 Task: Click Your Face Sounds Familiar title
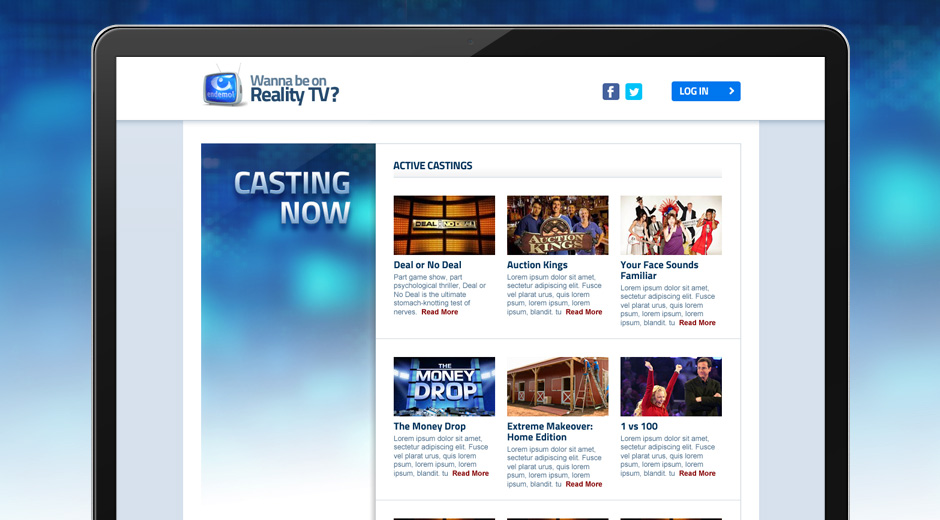coord(659,270)
